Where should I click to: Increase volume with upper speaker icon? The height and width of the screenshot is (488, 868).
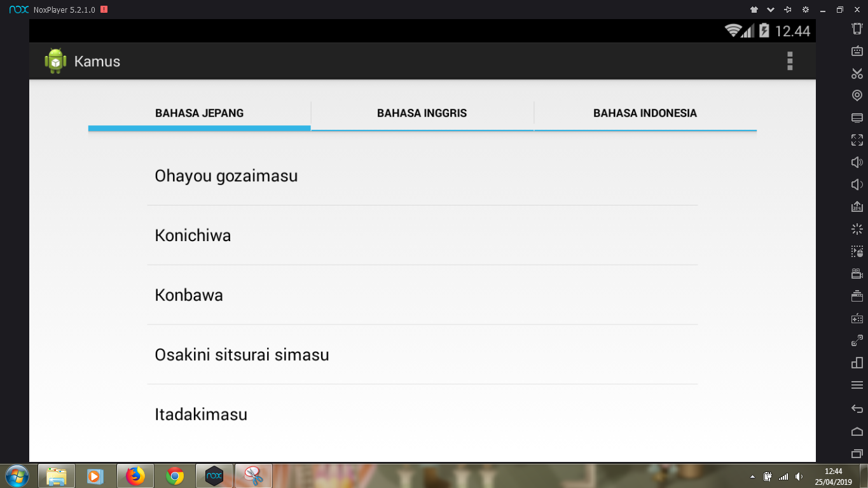click(857, 162)
